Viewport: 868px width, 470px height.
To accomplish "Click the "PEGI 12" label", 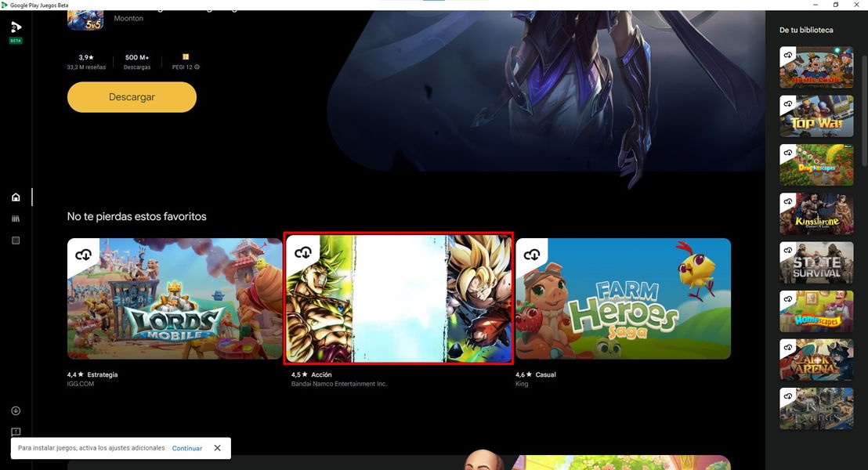I will tap(182, 67).
